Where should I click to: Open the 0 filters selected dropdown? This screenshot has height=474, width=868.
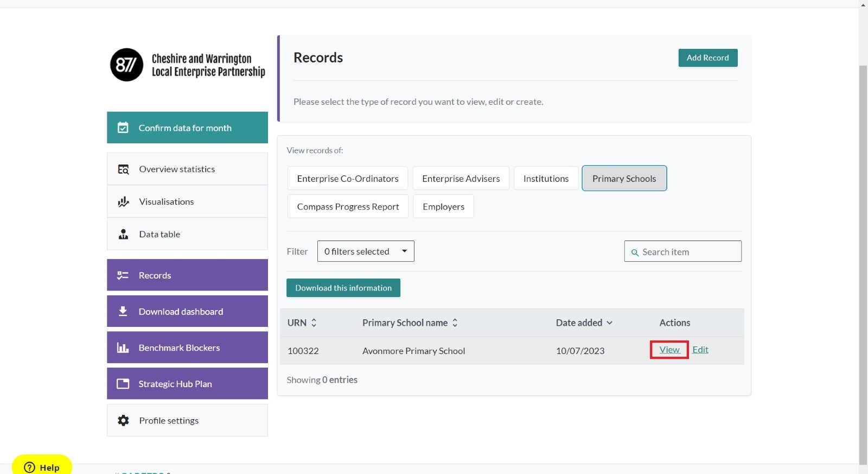(366, 251)
